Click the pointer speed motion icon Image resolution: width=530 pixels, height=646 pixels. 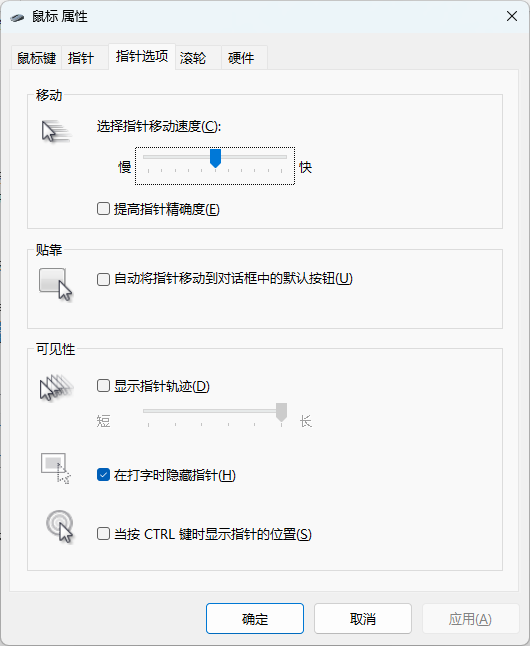56,131
